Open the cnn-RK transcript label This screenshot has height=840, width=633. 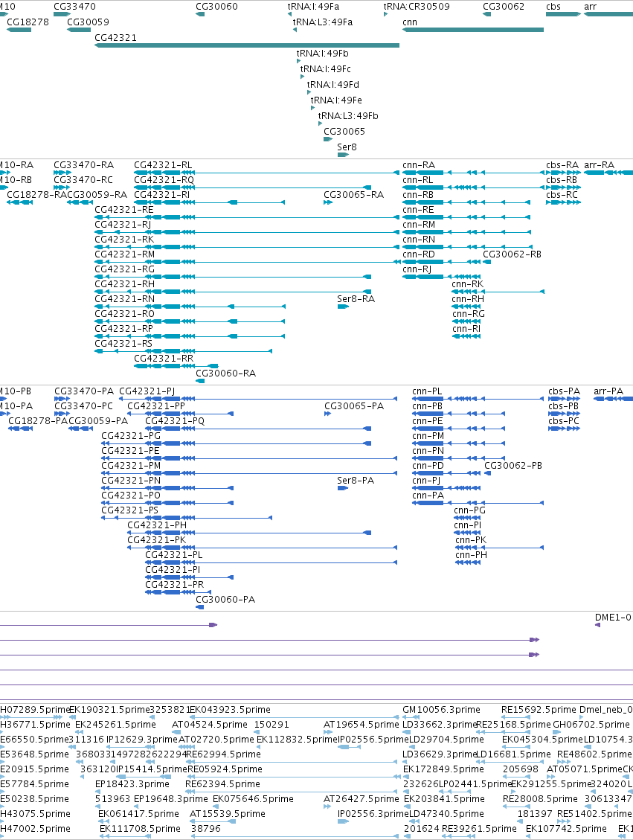click(468, 284)
